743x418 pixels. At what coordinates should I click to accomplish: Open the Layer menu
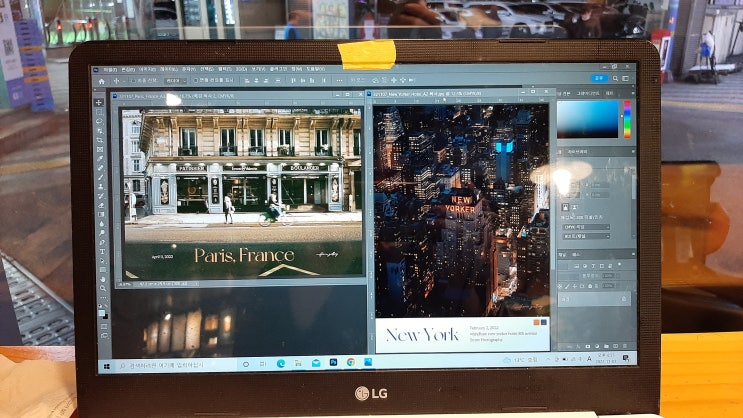(168, 70)
